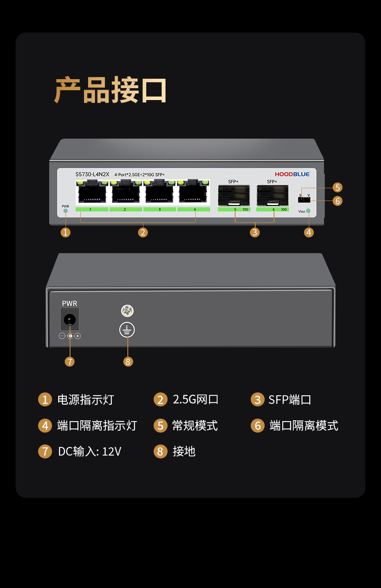The height and width of the screenshot is (588, 381).
Task: Click callout number 7 under the DC jack
Action: tap(70, 362)
